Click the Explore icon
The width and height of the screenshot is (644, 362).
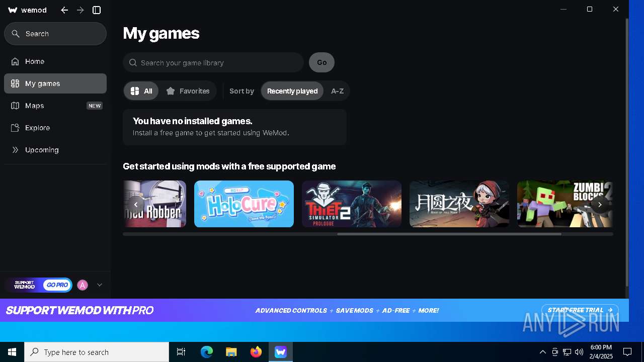(x=15, y=128)
